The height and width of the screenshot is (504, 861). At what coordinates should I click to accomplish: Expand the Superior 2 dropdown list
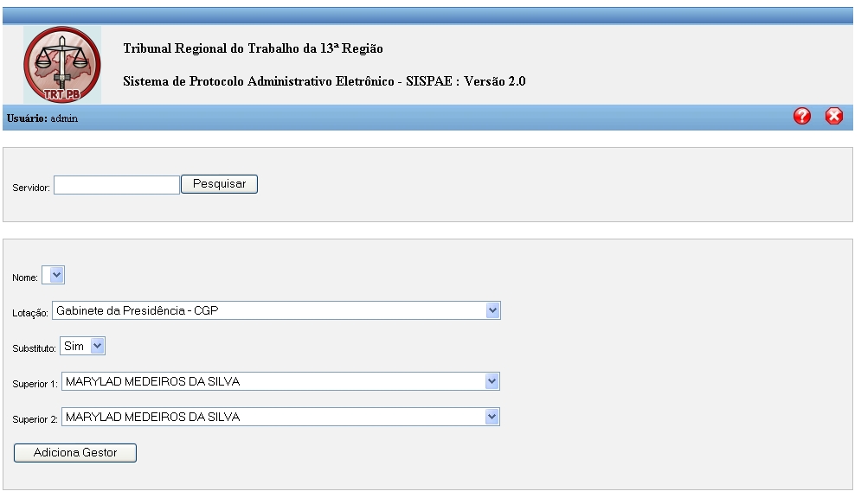(280, 417)
